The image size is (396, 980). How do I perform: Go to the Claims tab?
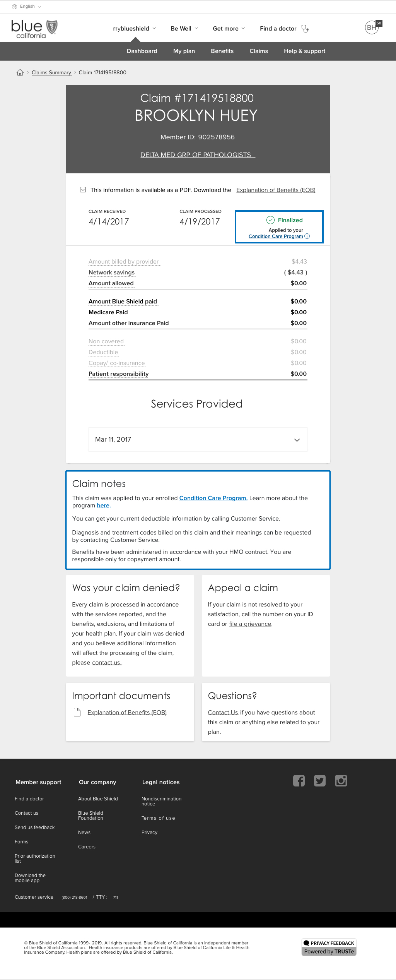(x=259, y=51)
